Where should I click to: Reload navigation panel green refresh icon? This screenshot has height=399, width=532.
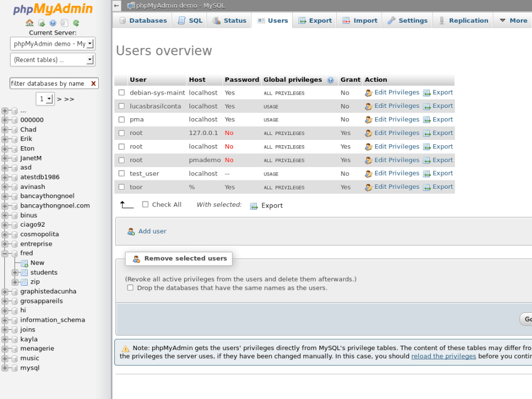pos(76,23)
